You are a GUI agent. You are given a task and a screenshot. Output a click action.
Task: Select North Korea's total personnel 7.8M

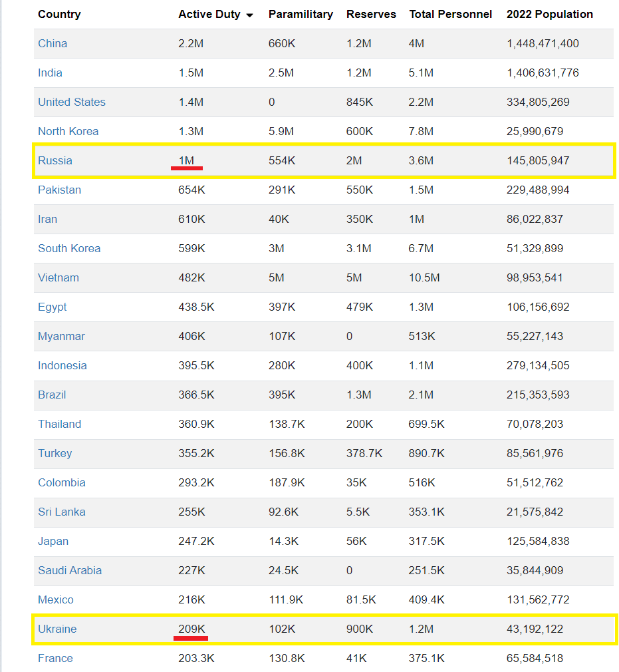coord(421,131)
